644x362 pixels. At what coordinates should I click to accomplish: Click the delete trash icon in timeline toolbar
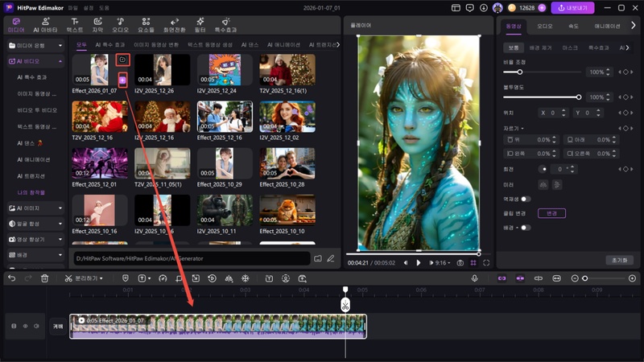click(44, 278)
